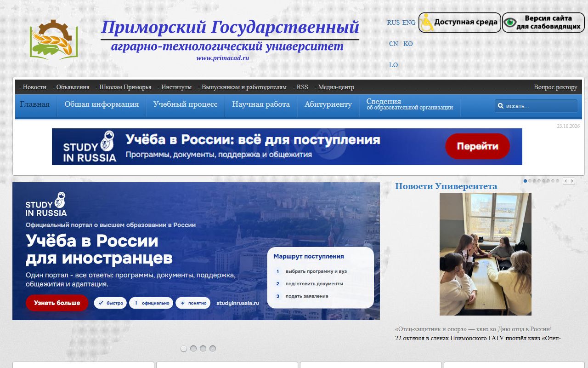Open the «Отец-защитник и опора» news headline
The height and width of the screenshot is (368, 588).
pyautogui.click(x=473, y=329)
